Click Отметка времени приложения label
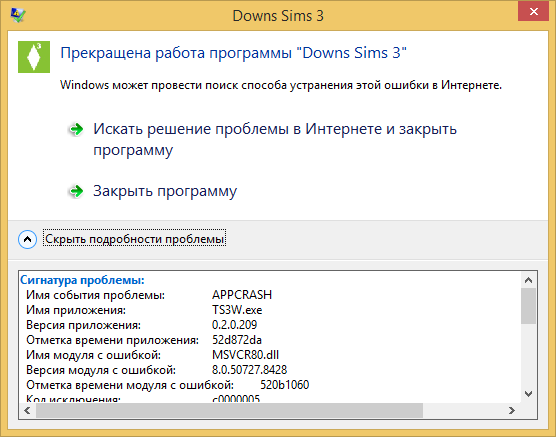The image size is (556, 437). pyautogui.click(x=112, y=340)
